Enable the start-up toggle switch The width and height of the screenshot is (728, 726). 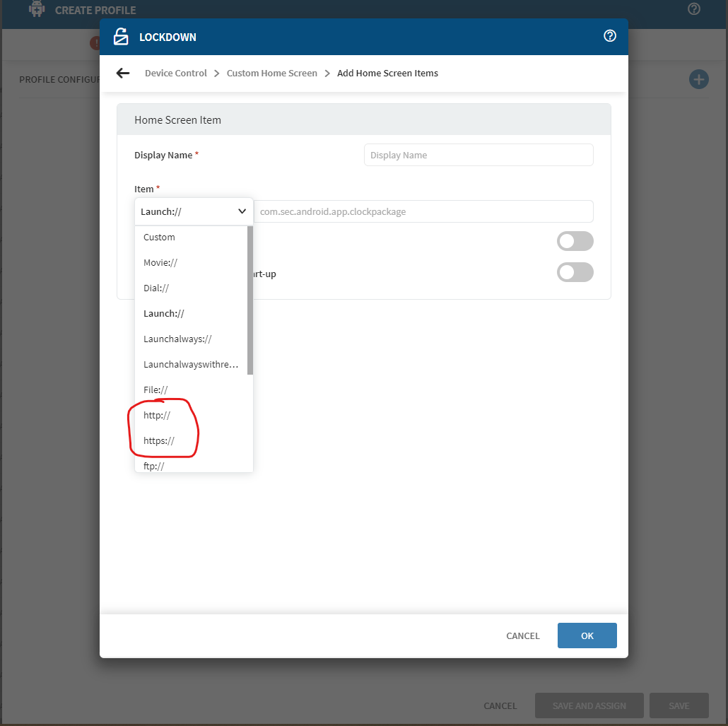tap(575, 272)
